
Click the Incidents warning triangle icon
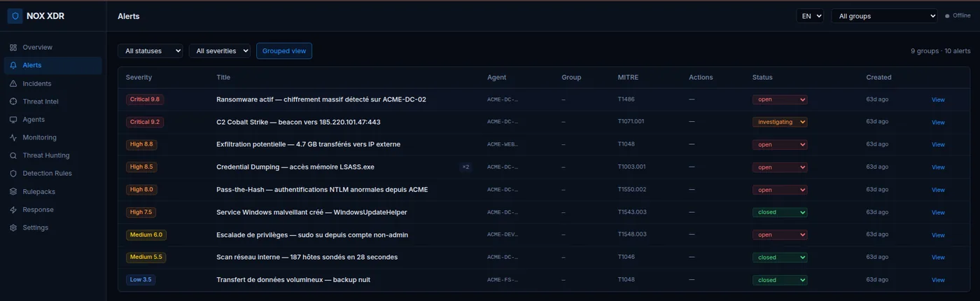point(13,83)
